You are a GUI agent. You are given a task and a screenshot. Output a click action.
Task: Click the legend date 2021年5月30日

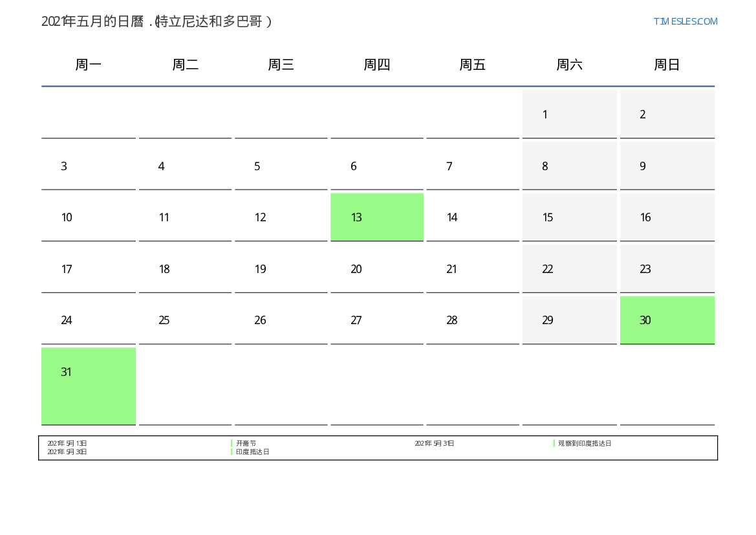pyautogui.click(x=67, y=452)
